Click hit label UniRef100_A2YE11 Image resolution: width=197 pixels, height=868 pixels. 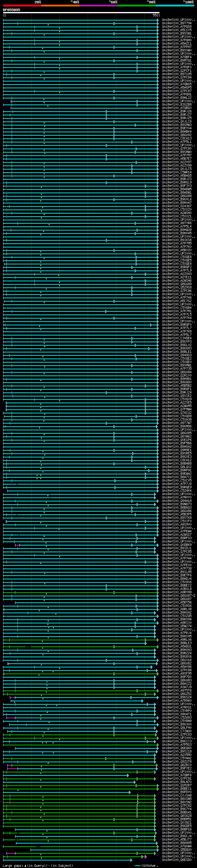click(x=177, y=277)
